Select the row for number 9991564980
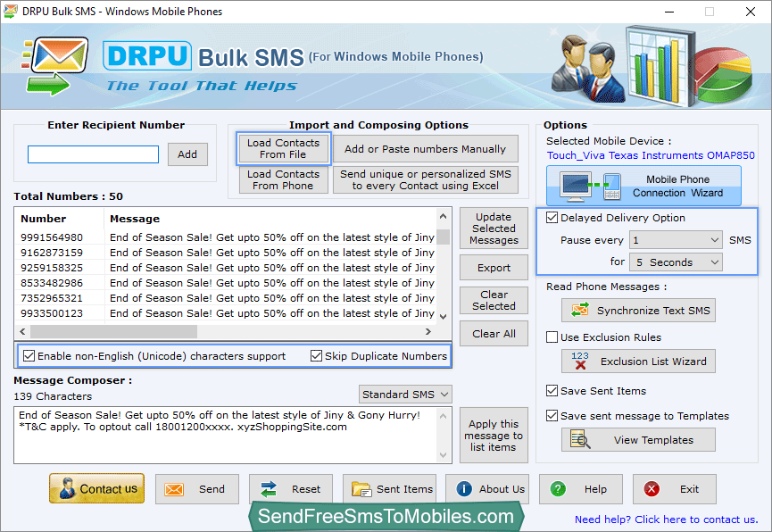Viewport: 772px width, 532px height. 227,237
